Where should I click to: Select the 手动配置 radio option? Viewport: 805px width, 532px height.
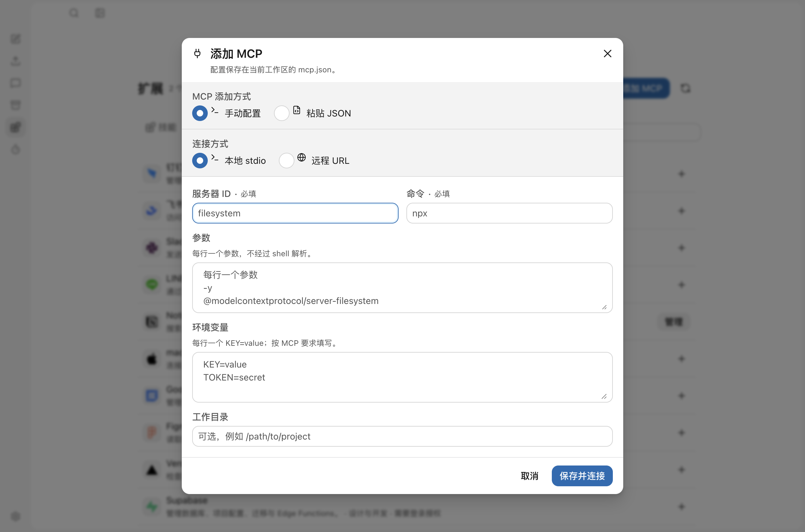200,113
